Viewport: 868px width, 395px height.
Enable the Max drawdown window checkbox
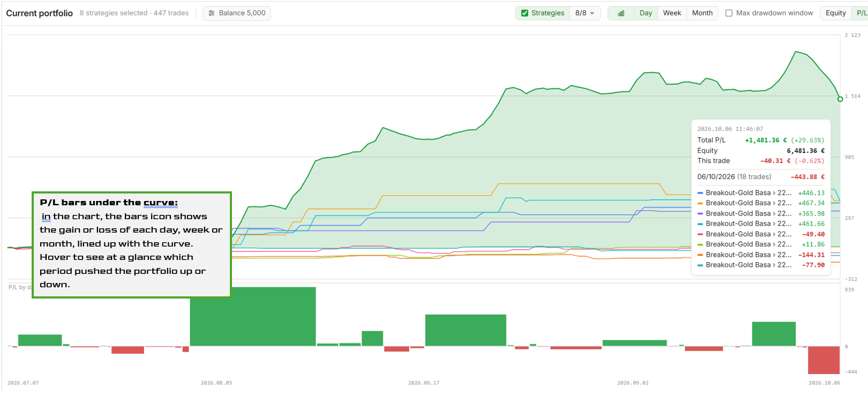(729, 13)
